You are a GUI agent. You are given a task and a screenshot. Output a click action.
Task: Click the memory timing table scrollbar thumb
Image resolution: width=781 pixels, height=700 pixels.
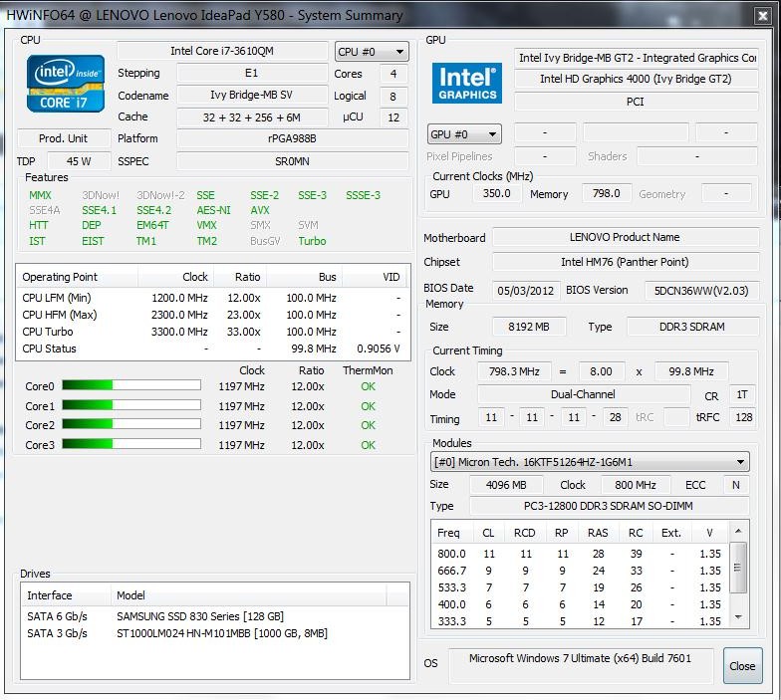[x=739, y=568]
